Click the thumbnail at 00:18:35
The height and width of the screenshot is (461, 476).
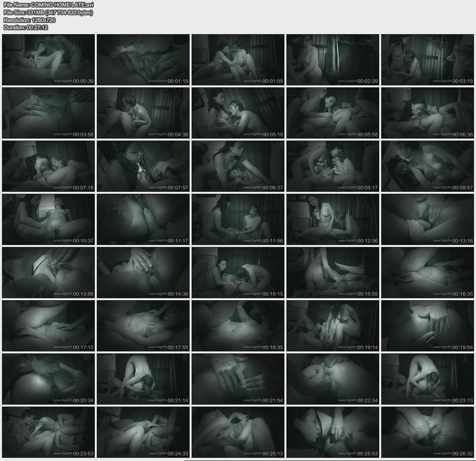point(238,326)
